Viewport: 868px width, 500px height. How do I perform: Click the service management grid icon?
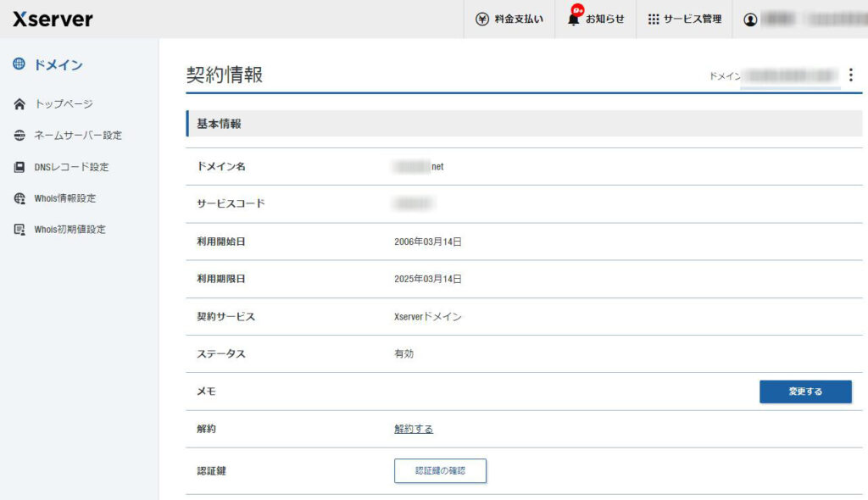654,19
